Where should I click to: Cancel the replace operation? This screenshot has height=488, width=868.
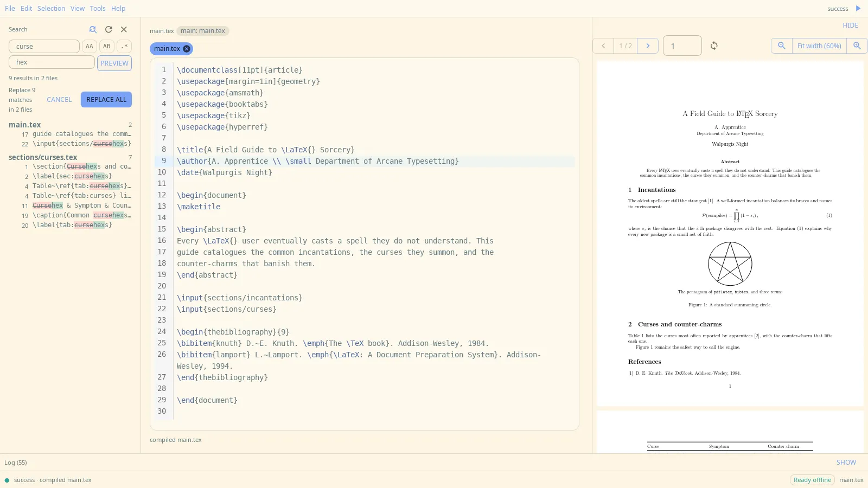59,100
